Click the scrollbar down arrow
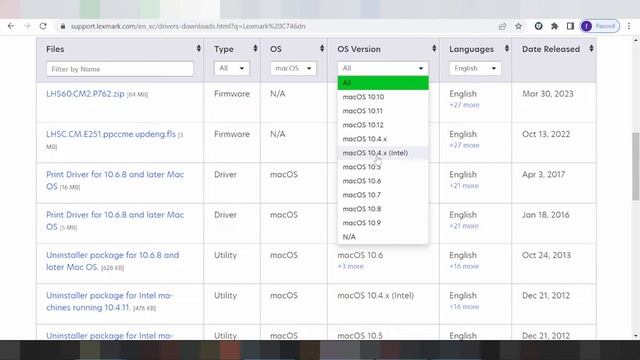This screenshot has width=640, height=360. 636,336
